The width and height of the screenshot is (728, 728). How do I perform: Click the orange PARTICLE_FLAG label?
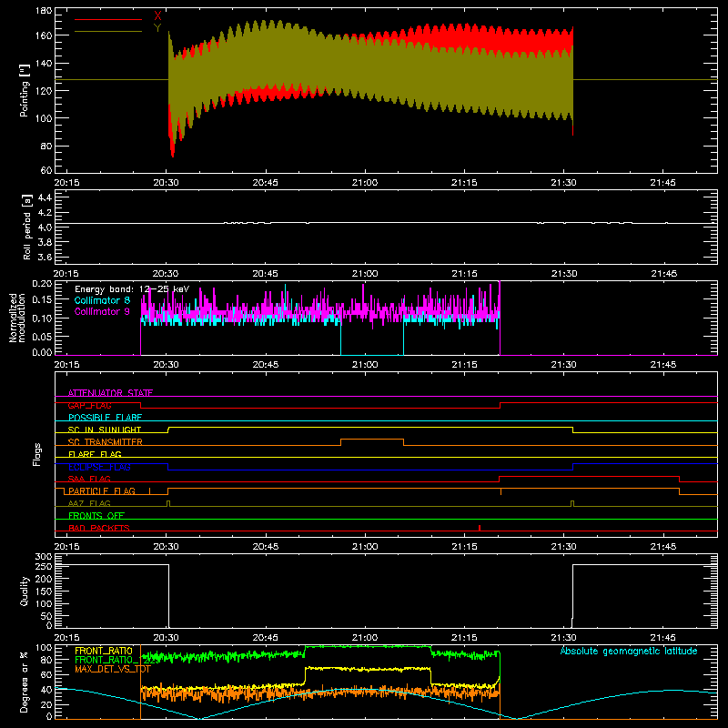pos(102,491)
